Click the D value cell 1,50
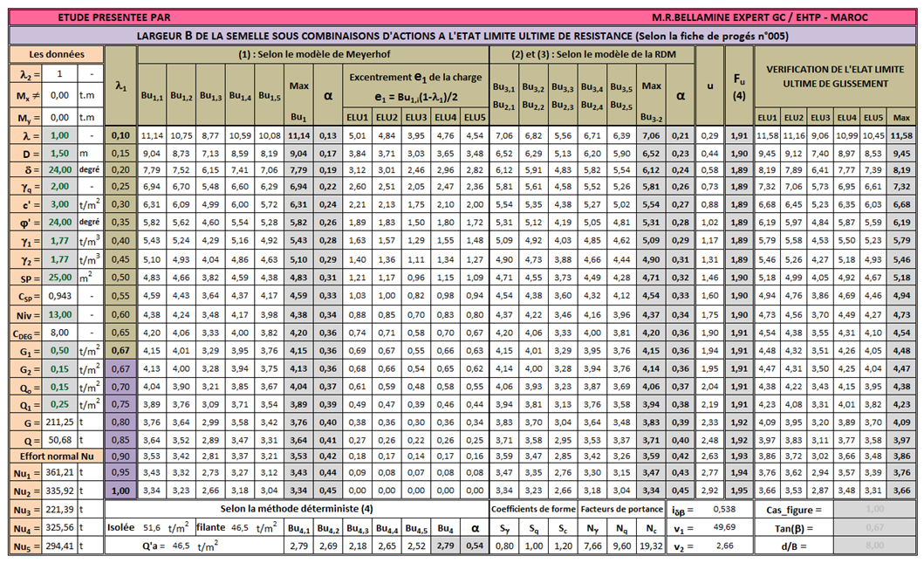 pos(59,154)
